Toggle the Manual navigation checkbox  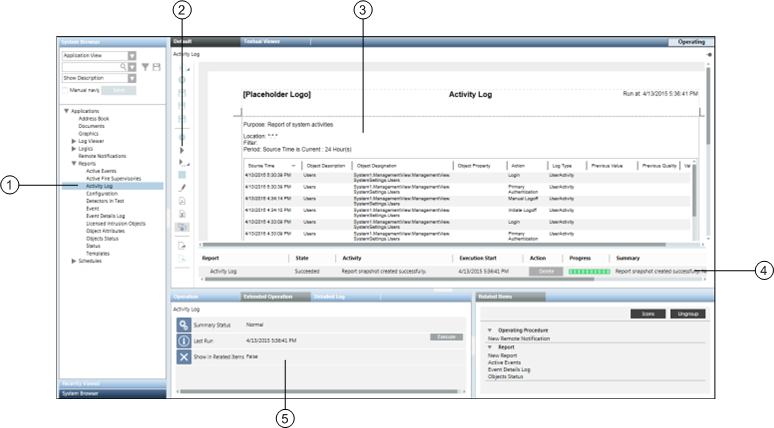66,90
